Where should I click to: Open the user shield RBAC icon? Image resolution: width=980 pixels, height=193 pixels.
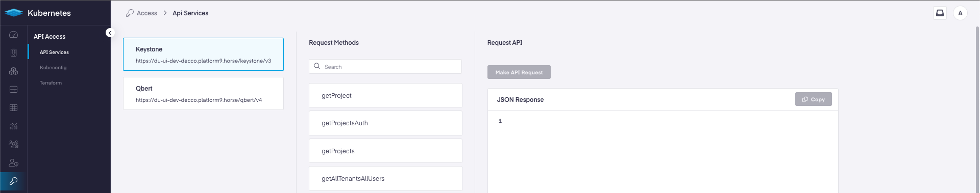14,163
